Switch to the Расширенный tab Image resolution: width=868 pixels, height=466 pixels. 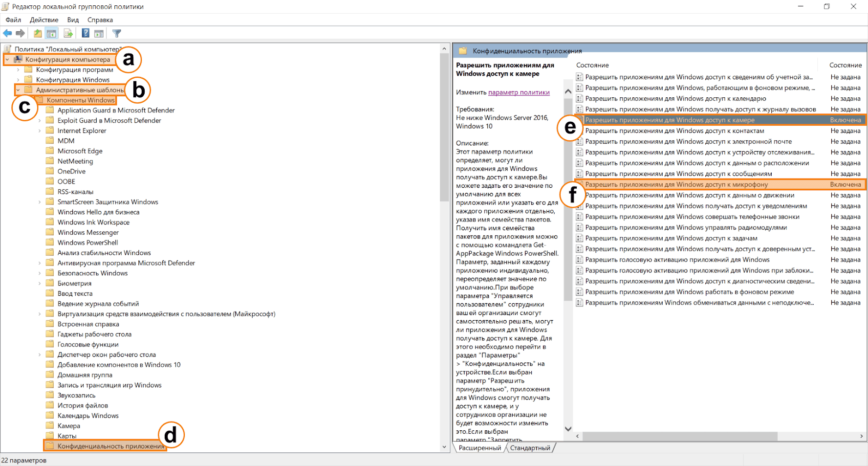click(x=480, y=448)
